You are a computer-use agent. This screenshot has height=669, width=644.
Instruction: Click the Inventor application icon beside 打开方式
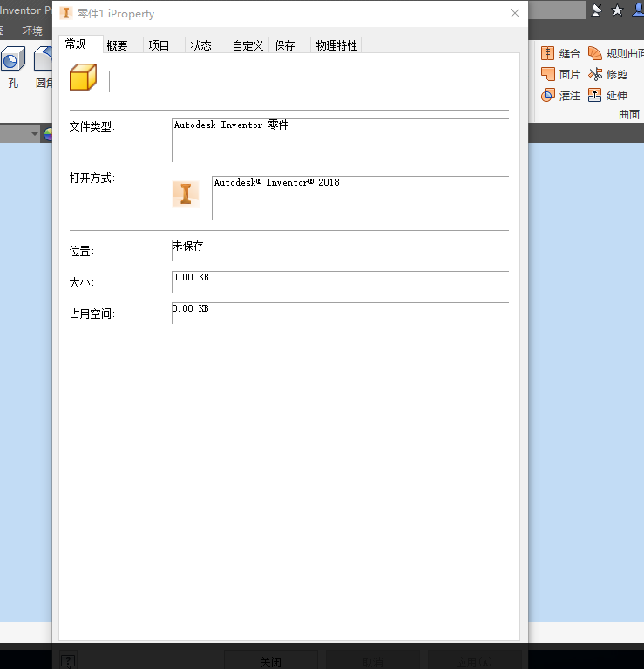(x=186, y=194)
